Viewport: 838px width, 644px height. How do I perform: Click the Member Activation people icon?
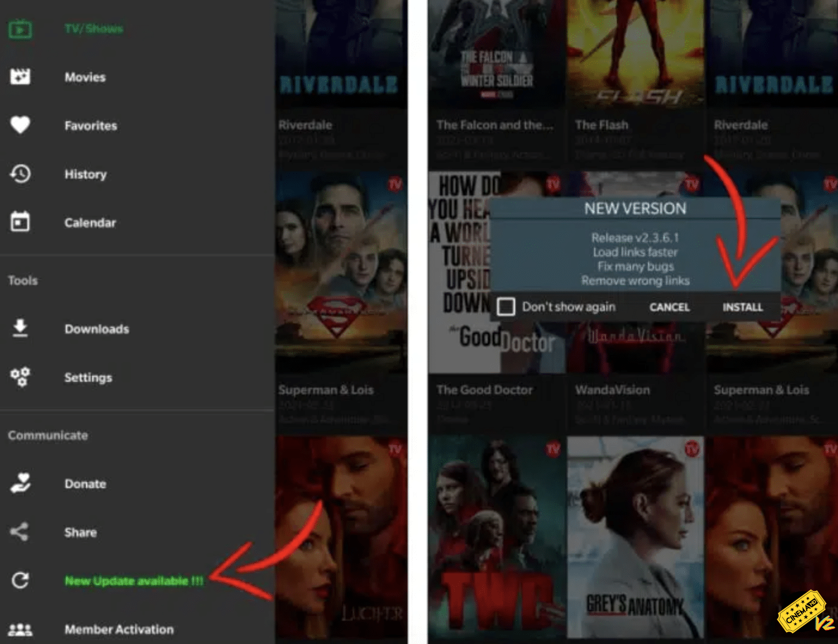point(20,629)
